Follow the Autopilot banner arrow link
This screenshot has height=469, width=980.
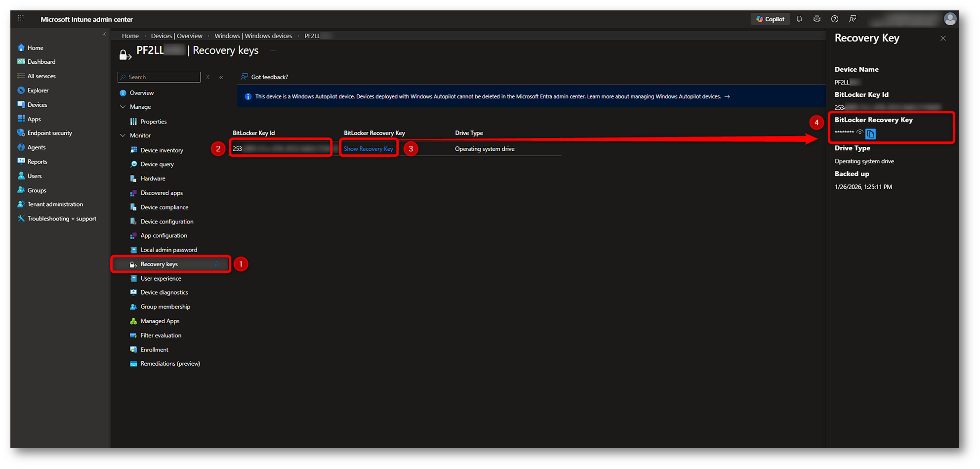(727, 97)
